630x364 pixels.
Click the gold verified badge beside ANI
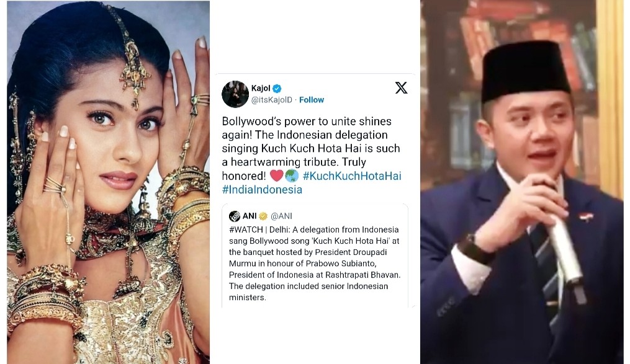pos(263,216)
